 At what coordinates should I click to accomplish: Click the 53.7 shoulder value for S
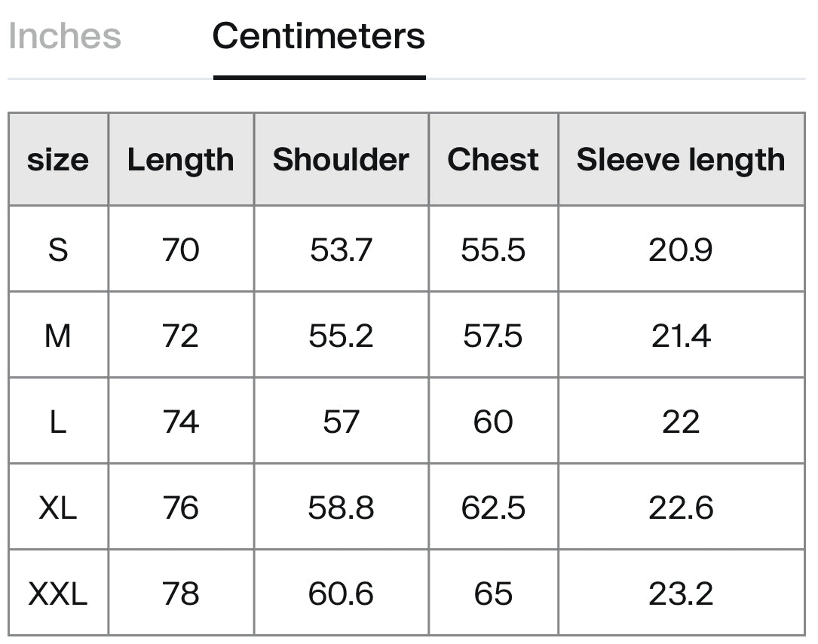pyautogui.click(x=341, y=249)
